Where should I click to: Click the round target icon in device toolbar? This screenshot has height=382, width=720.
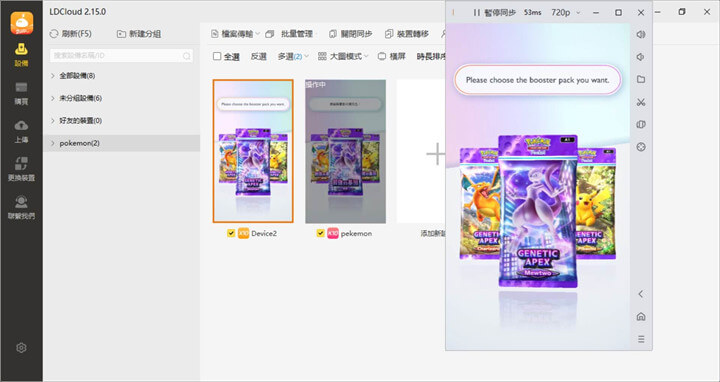[641, 147]
